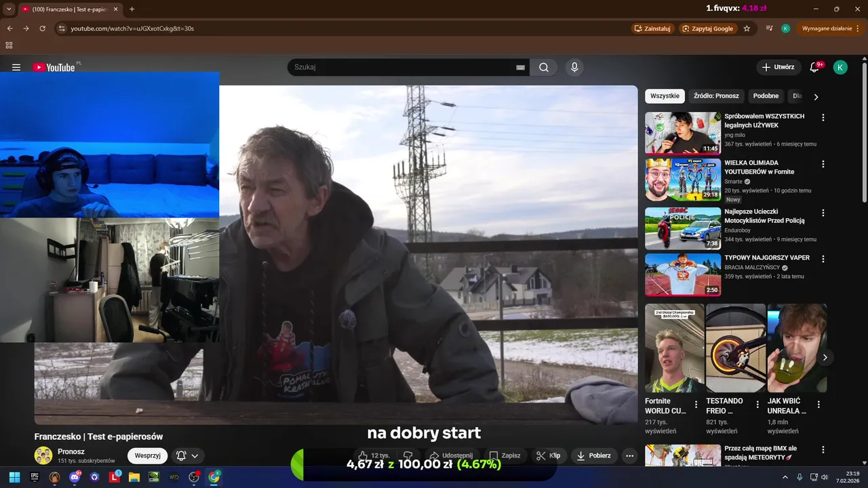Open OBS Studio from the taskbar
Image resolution: width=868 pixels, height=488 pixels.
[x=194, y=477]
